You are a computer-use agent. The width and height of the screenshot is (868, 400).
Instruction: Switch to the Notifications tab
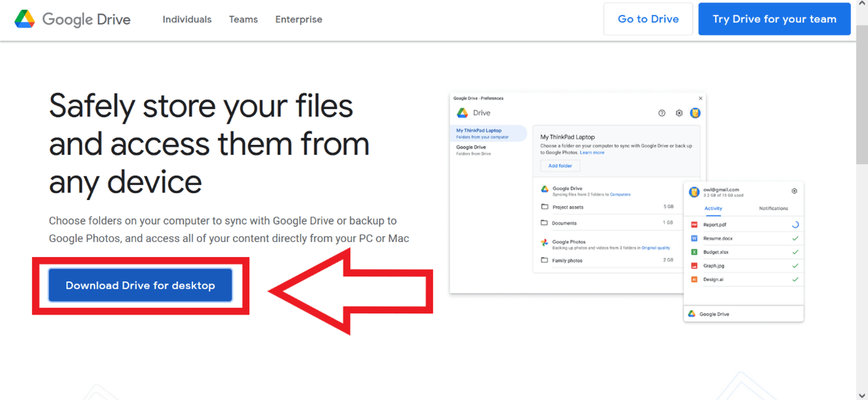(773, 209)
